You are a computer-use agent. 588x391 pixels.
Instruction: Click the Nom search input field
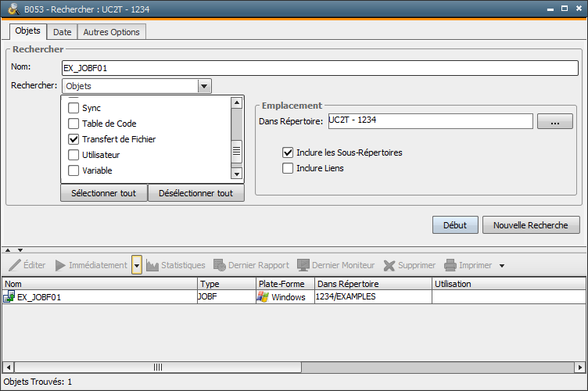[319, 68]
